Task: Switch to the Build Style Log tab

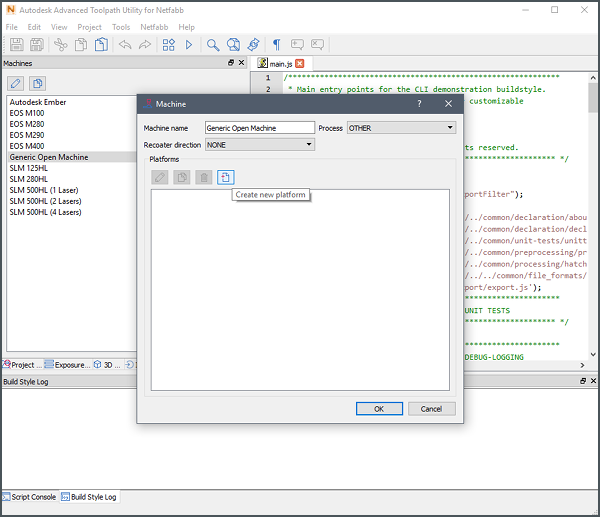Action: tap(89, 497)
